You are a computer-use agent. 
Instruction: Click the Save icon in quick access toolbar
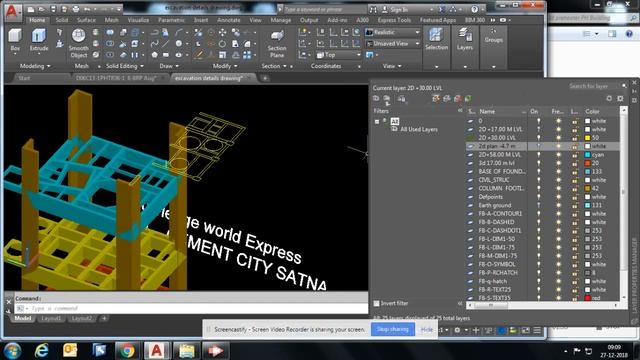point(53,9)
